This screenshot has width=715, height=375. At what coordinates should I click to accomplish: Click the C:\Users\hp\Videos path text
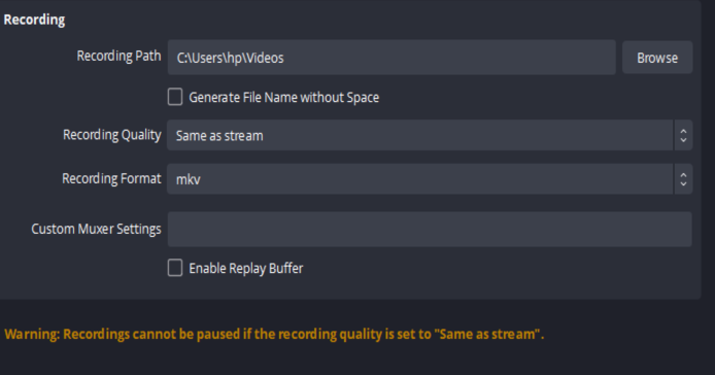click(230, 58)
